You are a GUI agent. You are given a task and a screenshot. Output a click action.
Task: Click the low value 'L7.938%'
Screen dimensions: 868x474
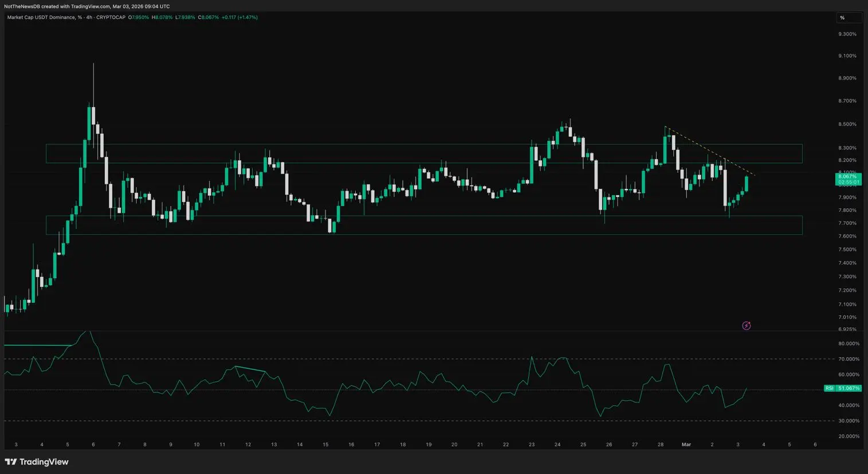[x=185, y=17]
